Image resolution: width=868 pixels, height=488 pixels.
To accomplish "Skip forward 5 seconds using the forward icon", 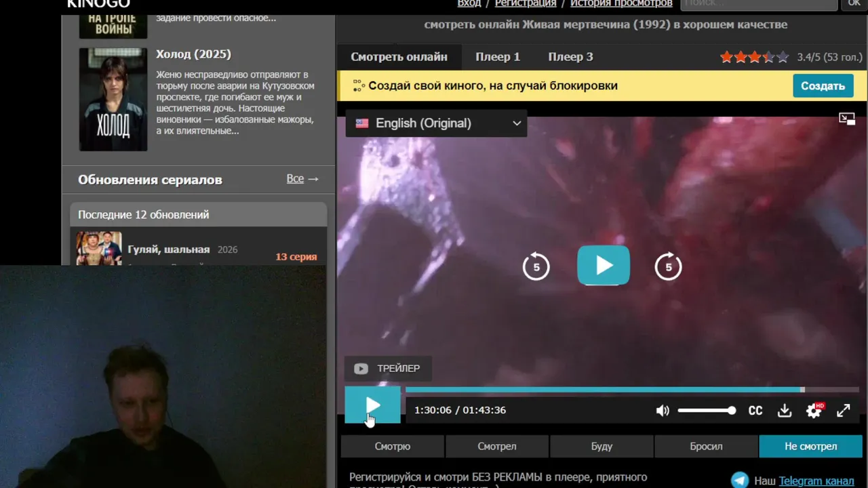I will 668,266.
